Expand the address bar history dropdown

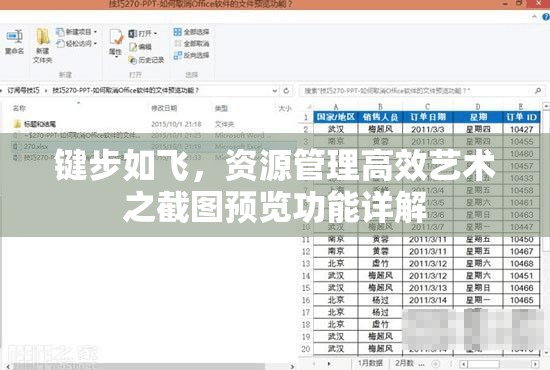pyautogui.click(x=275, y=91)
